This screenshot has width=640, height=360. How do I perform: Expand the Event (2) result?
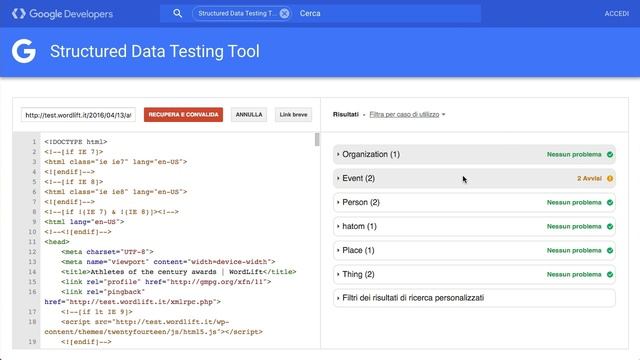click(x=474, y=178)
